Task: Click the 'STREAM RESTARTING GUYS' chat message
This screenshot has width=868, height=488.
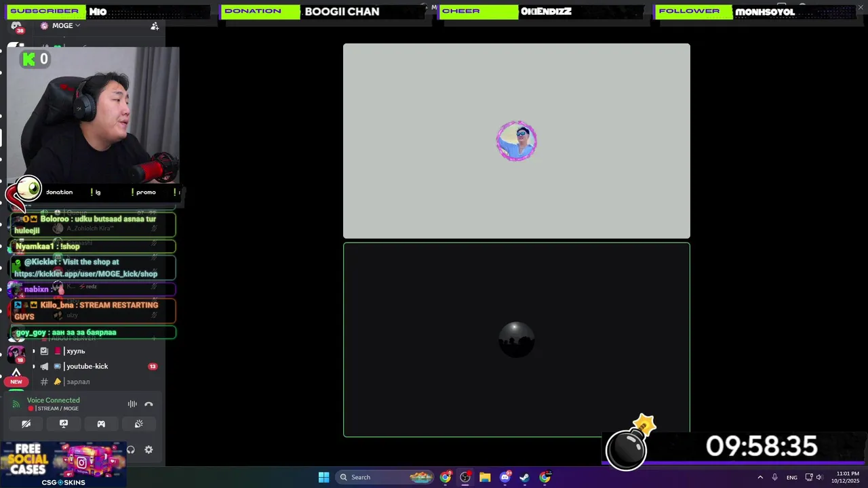Action: [x=94, y=310]
